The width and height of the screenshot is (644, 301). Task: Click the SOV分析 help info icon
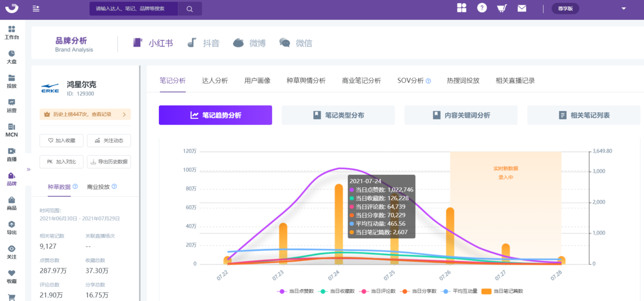point(428,81)
